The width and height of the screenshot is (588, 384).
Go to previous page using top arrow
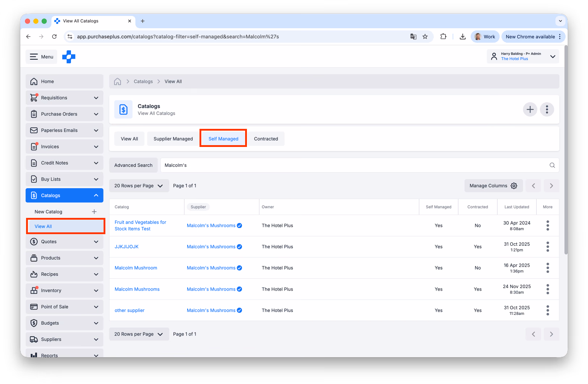[533, 186]
